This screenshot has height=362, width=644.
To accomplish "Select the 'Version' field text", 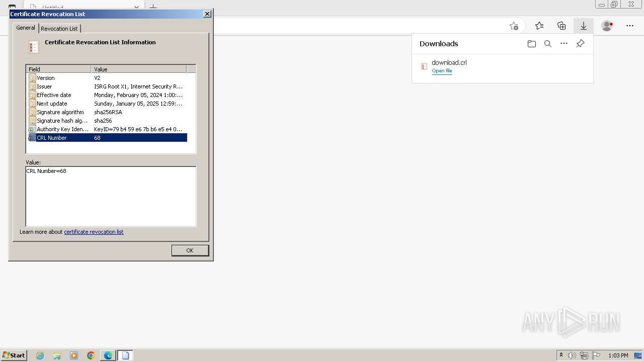I will coord(46,78).
